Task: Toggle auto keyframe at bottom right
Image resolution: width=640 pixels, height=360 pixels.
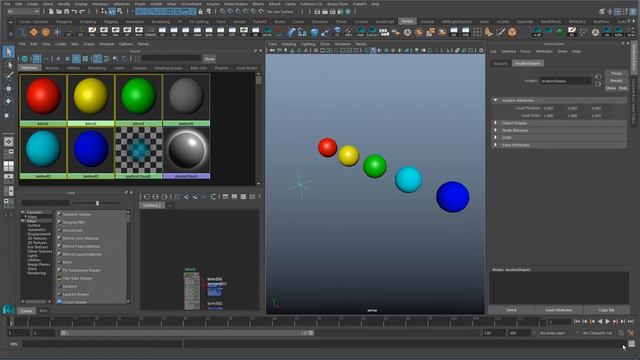Action: coord(621,333)
